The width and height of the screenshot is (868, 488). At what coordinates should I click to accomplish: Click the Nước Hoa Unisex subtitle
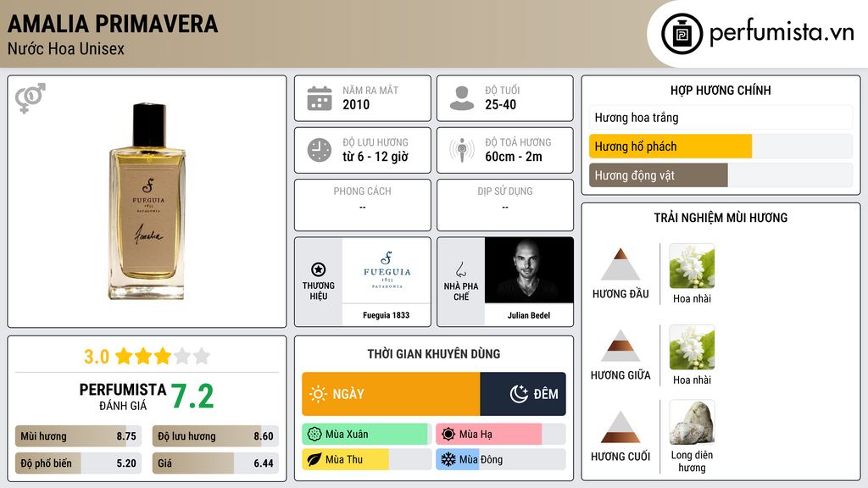[x=66, y=49]
